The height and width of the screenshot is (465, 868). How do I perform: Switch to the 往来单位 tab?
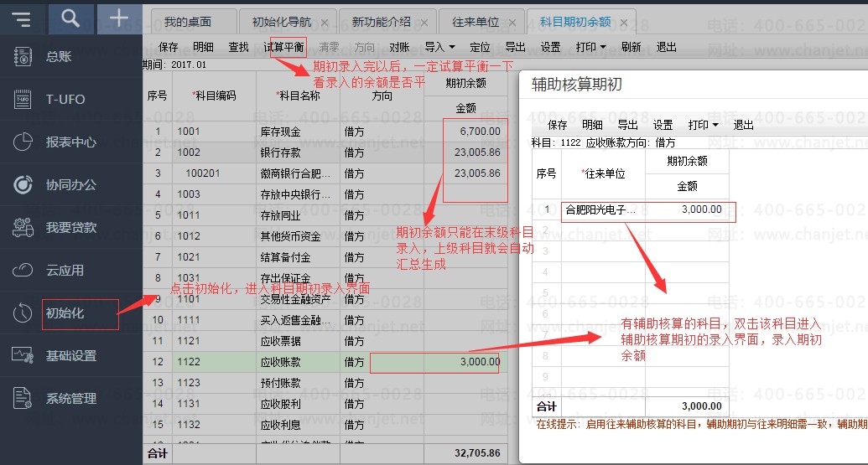[x=475, y=22]
